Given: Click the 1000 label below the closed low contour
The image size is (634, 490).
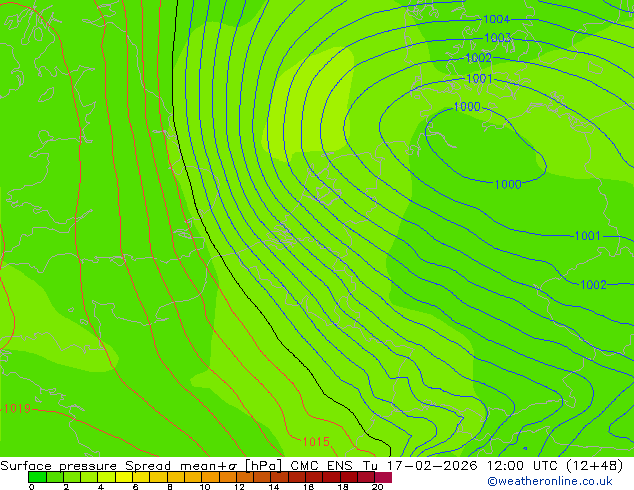Looking at the screenshot, I should 508,184.
